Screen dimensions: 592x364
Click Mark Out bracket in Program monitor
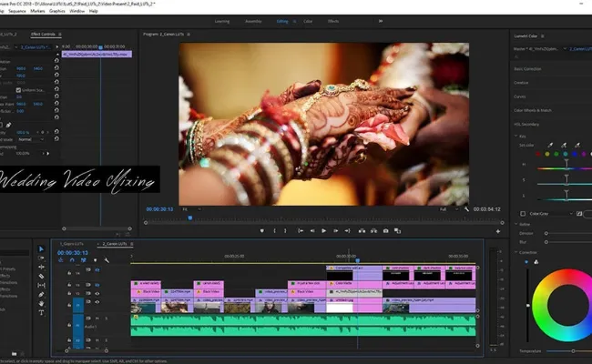pos(285,231)
